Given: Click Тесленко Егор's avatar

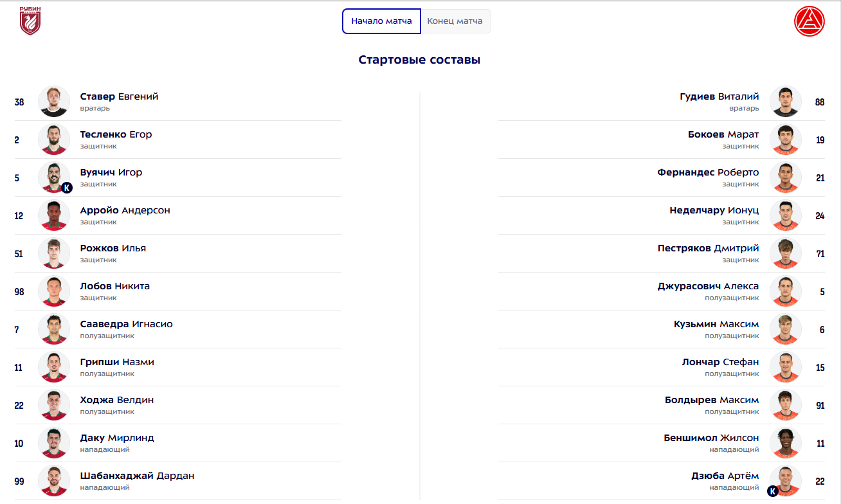Looking at the screenshot, I should click(x=54, y=139).
